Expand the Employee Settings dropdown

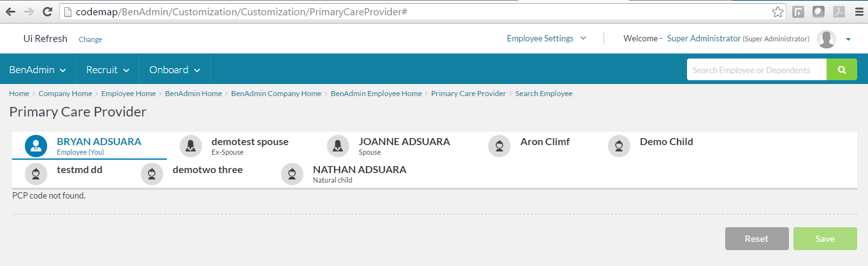coord(547,38)
